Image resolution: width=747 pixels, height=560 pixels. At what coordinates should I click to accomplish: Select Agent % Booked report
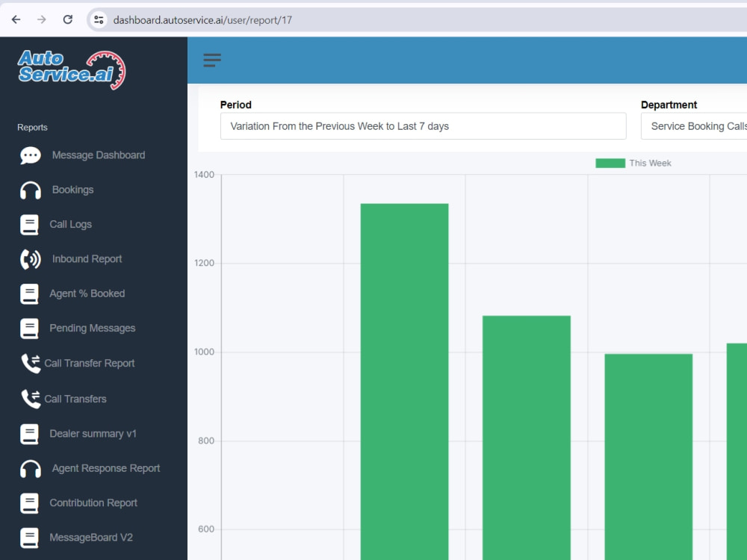click(x=87, y=293)
